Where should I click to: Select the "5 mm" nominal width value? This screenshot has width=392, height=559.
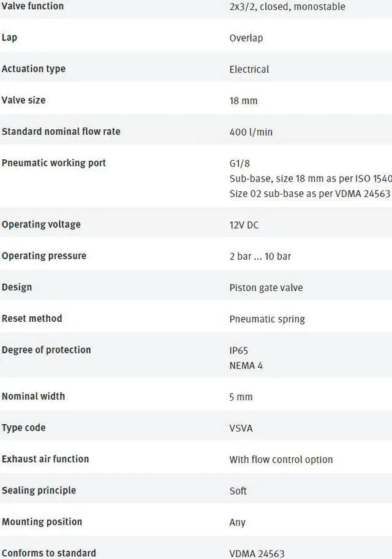[x=241, y=397]
